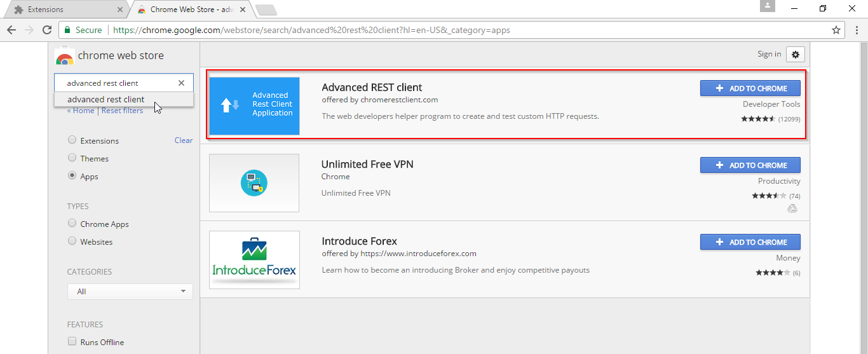Click the « Home link
868x354 pixels.
[81, 111]
